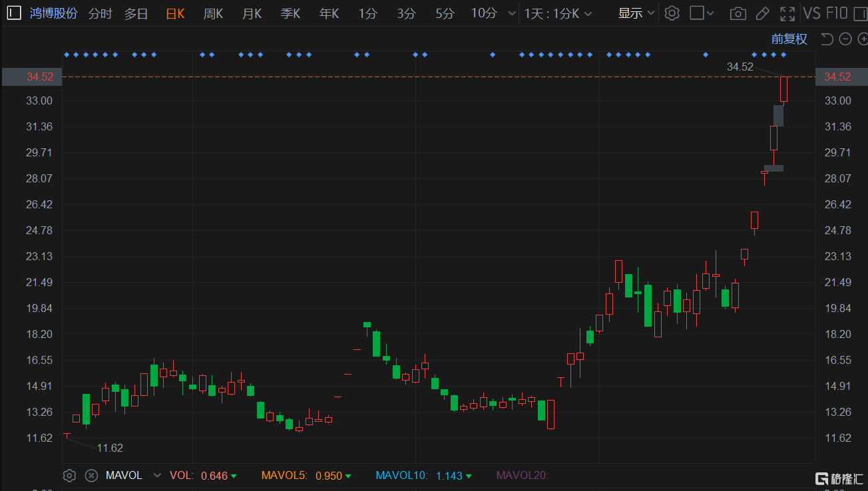This screenshot has width=868, height=491.
Task: Toggle the 前复权 adjustment setting
Action: click(x=789, y=39)
